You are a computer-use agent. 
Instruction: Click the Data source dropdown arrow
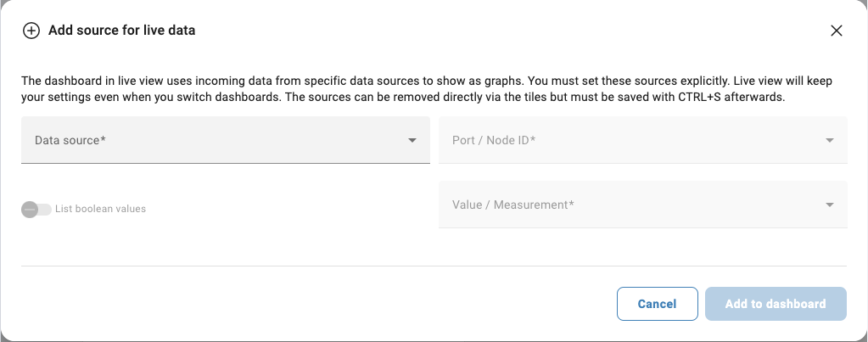coord(412,140)
